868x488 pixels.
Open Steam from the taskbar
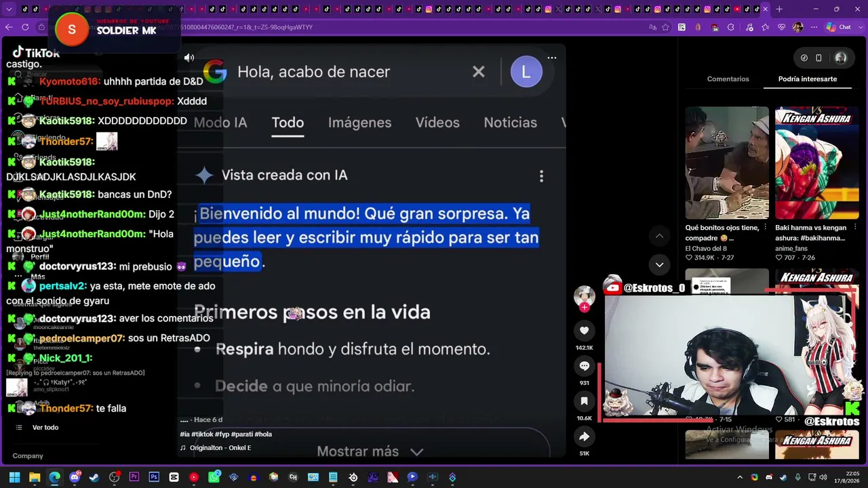point(94,477)
